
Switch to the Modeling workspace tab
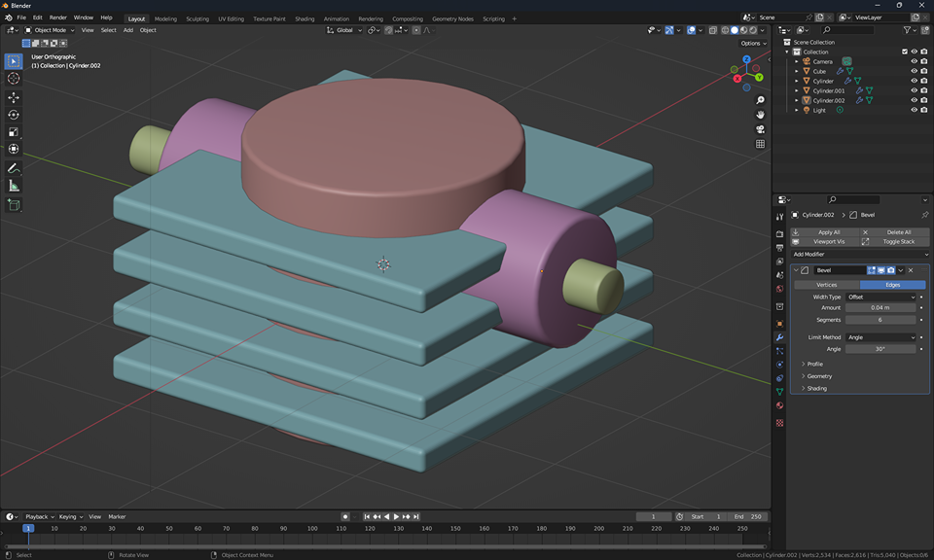coord(166,17)
